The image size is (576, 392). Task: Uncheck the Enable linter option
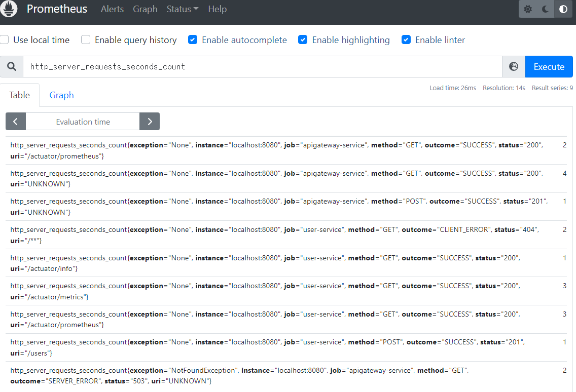pyautogui.click(x=406, y=40)
